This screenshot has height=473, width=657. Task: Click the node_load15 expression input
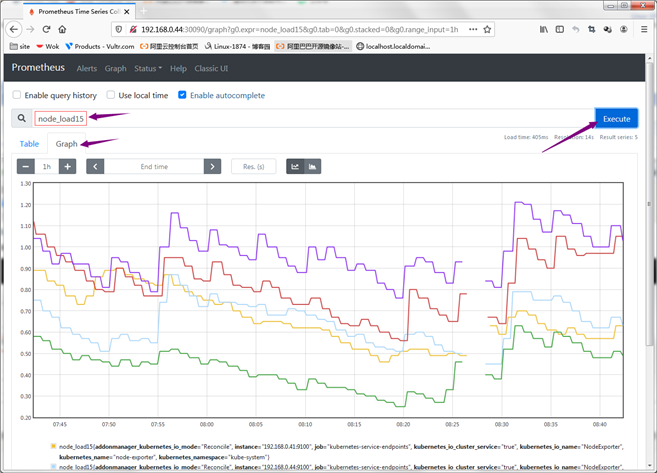point(313,119)
